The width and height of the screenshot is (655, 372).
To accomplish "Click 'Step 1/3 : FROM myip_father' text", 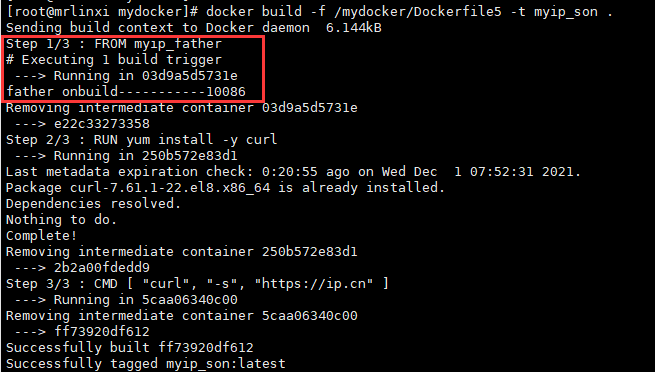I will point(114,43).
